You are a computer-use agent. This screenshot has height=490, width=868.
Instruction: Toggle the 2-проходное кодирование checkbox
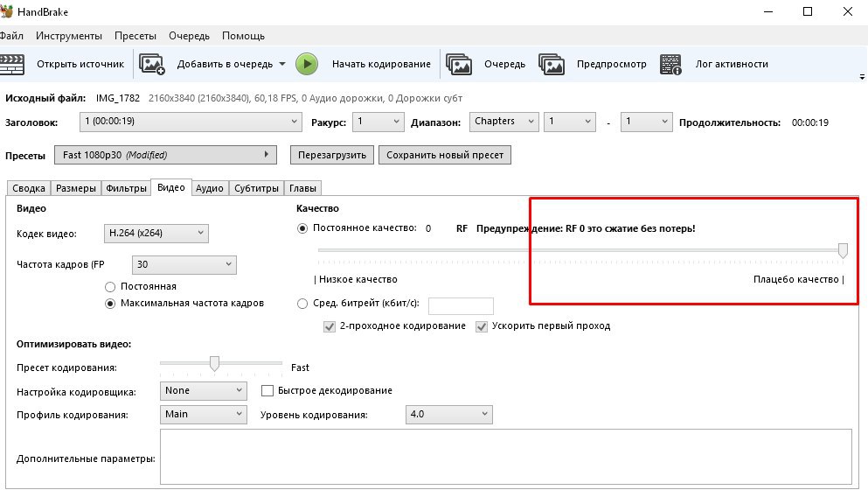330,326
